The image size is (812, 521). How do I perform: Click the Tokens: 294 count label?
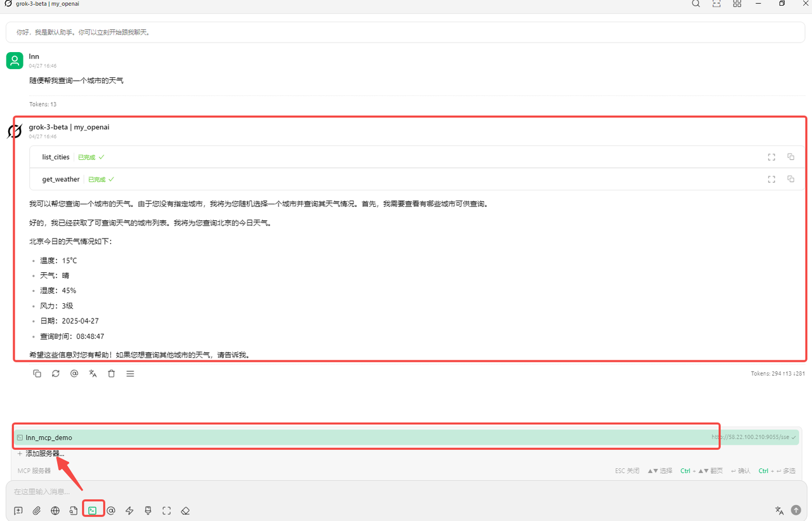778,374
